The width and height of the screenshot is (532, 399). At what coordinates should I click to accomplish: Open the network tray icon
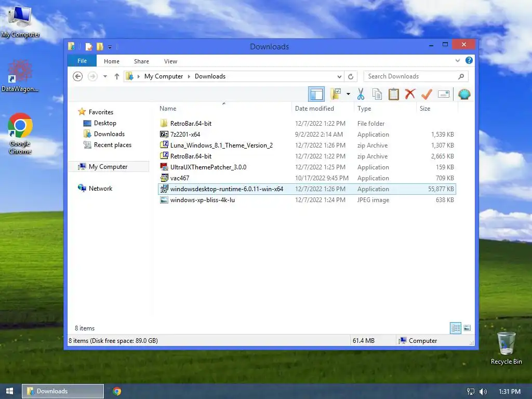471,392
